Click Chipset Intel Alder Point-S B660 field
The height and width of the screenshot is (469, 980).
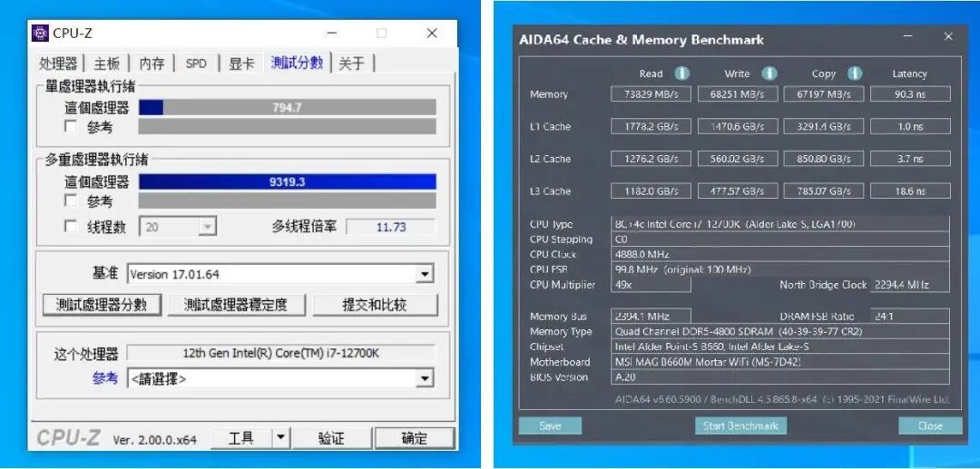[x=780, y=347]
